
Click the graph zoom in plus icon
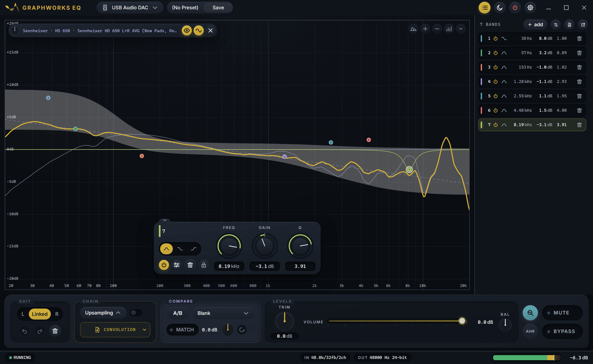(425, 29)
